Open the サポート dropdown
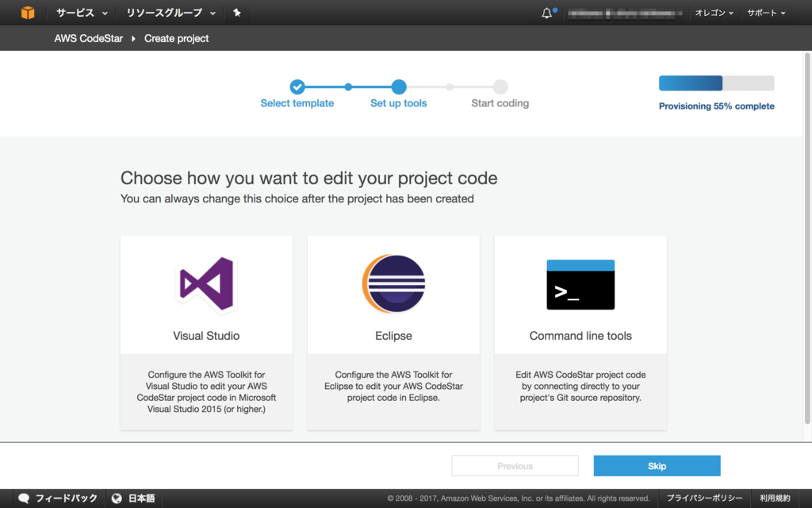The width and height of the screenshot is (812, 508). [x=766, y=13]
